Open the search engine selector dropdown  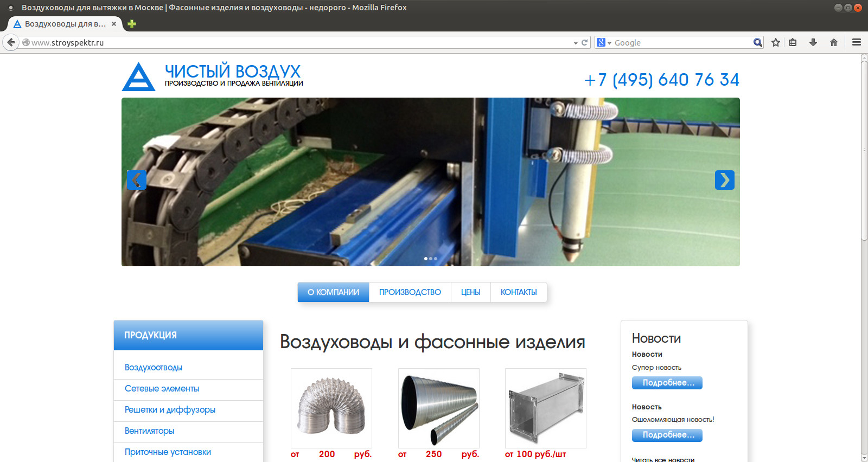604,42
